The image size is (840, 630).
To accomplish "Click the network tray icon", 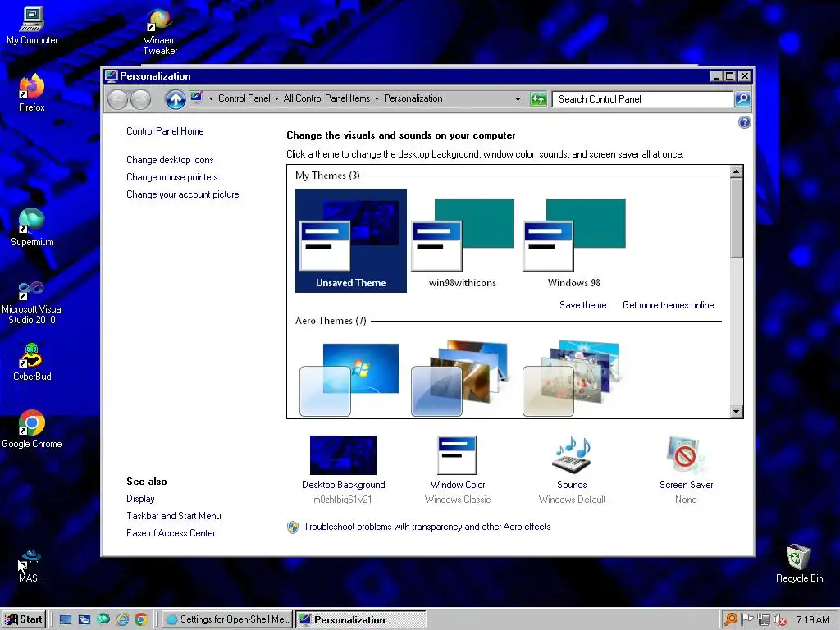I will [764, 620].
